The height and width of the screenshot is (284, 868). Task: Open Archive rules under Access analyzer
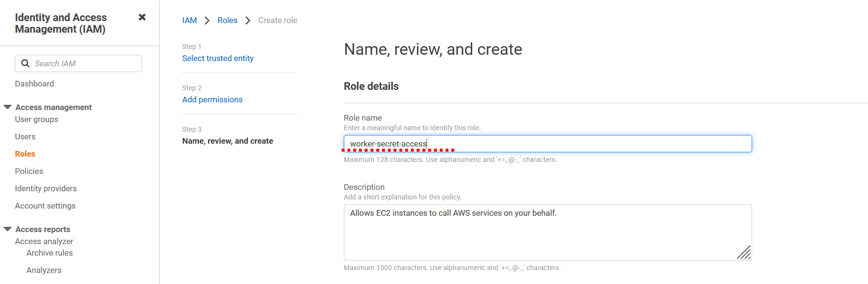pos(50,253)
